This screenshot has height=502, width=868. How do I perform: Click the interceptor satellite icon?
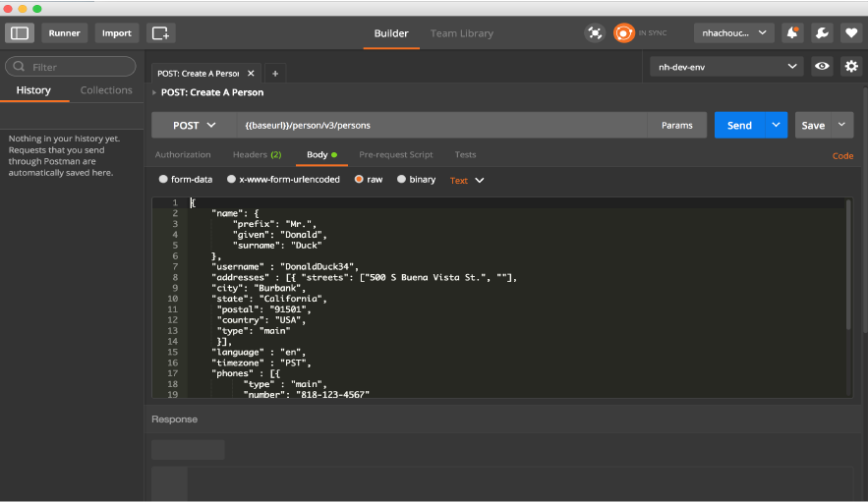coord(595,32)
